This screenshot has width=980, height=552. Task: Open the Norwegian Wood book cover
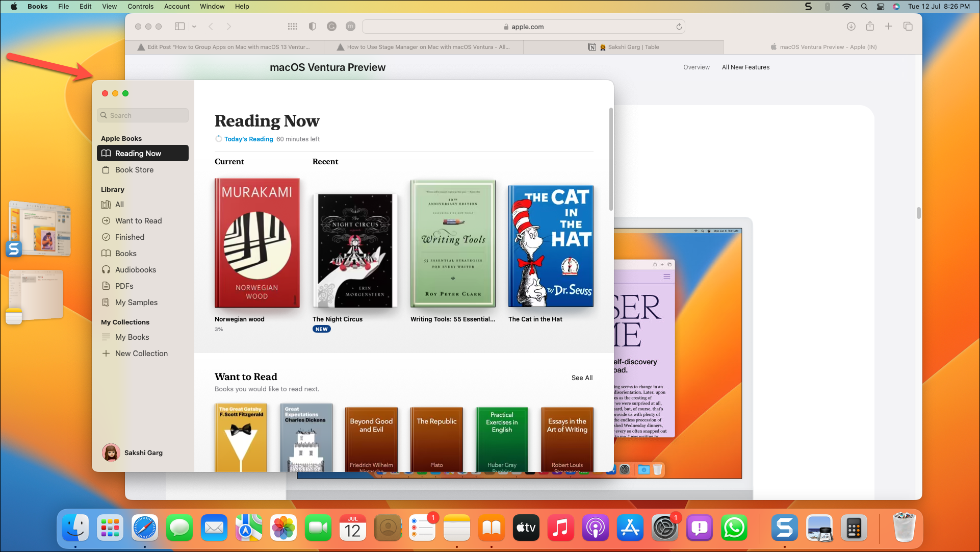(257, 243)
